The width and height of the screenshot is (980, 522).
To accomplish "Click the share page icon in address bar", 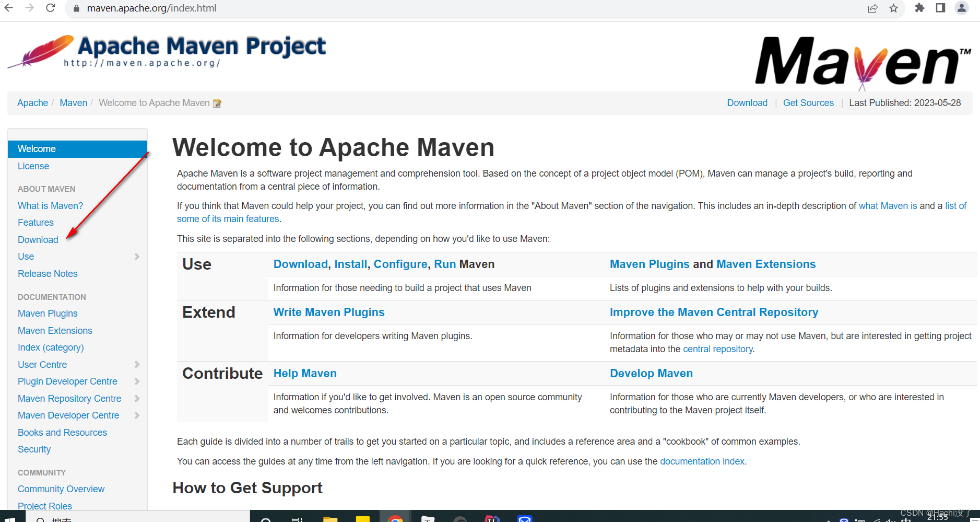I will pos(873,8).
